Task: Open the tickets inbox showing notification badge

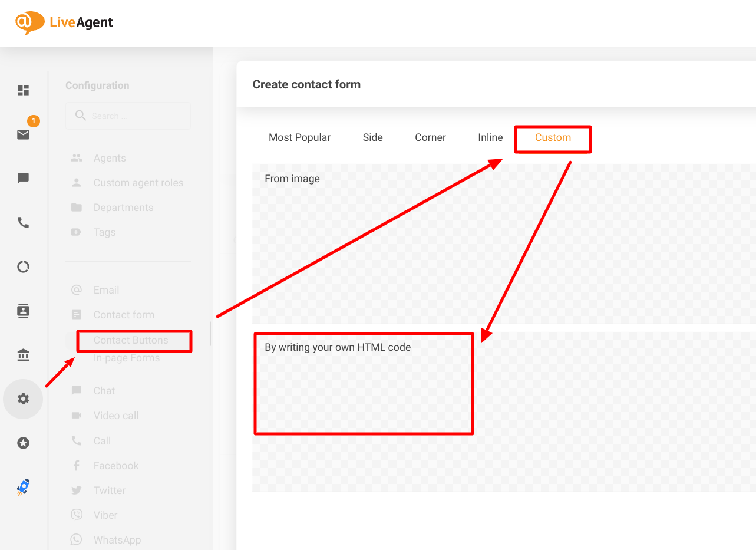Action: coord(23,134)
